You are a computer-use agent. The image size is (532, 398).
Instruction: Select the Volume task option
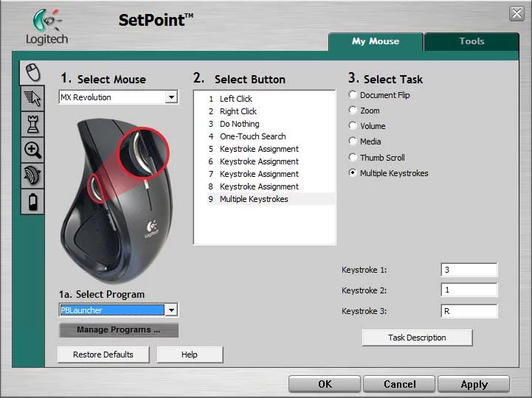coord(353,126)
